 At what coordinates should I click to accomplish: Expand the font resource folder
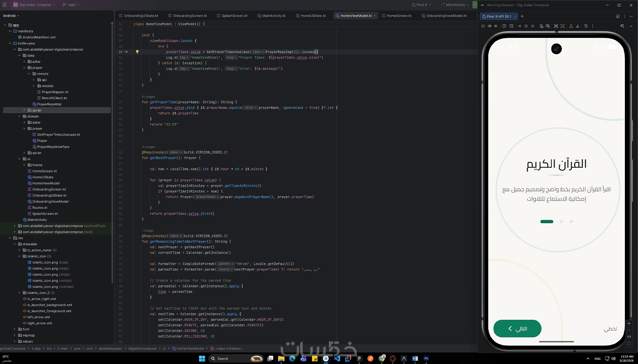[x=15, y=329]
